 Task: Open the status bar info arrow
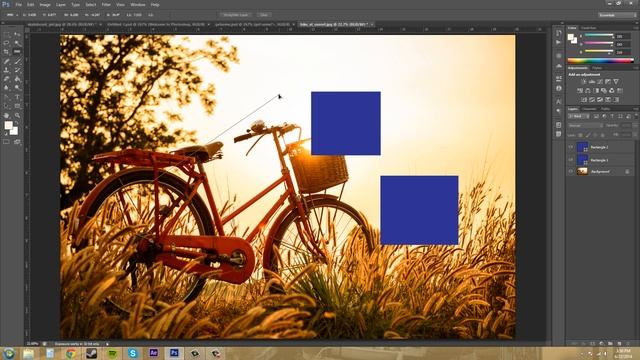pyautogui.click(x=107, y=344)
